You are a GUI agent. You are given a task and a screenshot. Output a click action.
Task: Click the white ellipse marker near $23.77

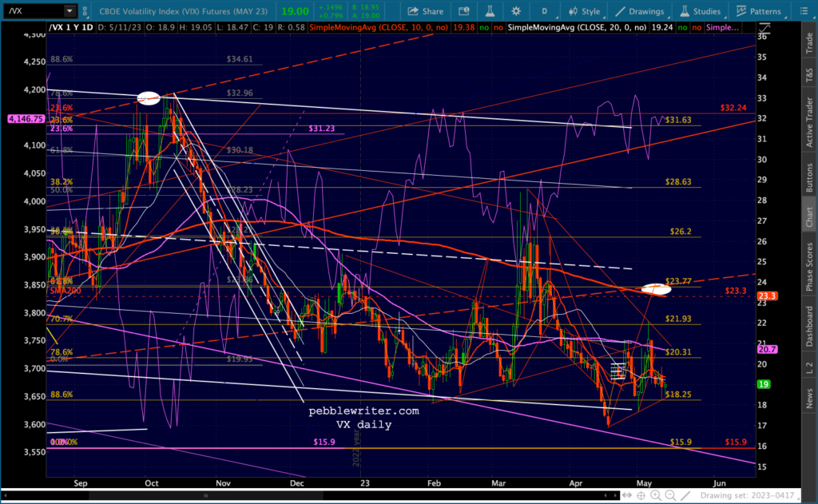point(657,289)
